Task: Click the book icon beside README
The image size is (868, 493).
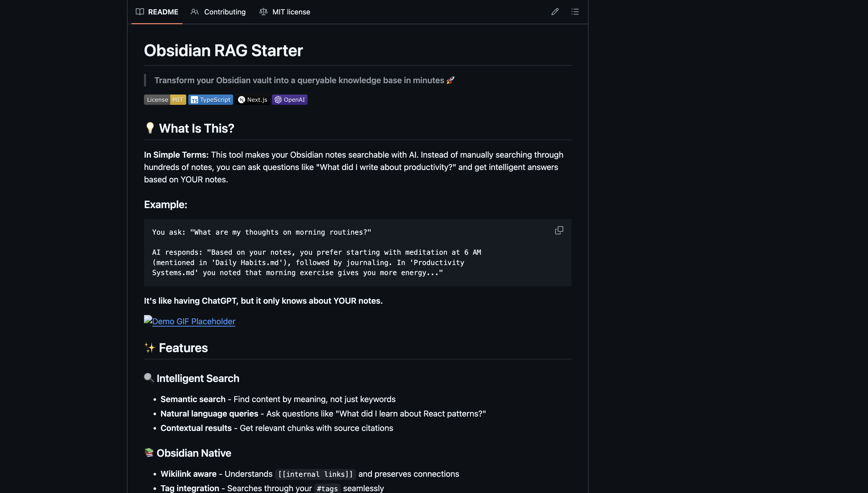Action: click(140, 12)
